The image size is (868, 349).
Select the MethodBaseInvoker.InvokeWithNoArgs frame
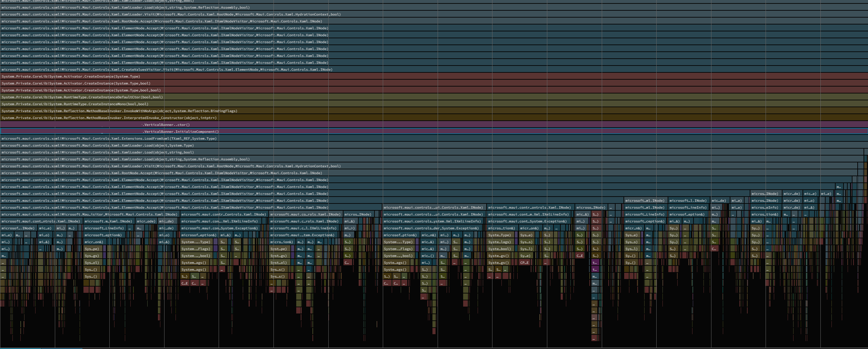[434, 111]
